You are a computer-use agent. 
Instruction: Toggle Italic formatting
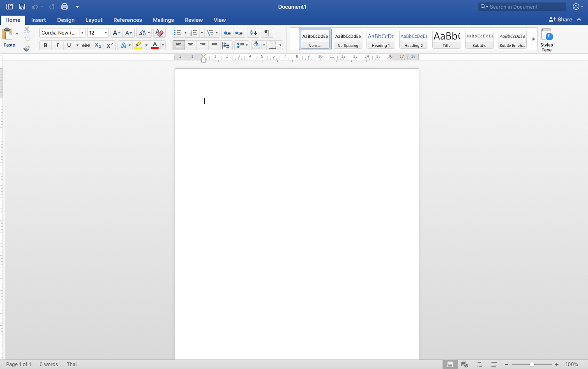tap(57, 45)
